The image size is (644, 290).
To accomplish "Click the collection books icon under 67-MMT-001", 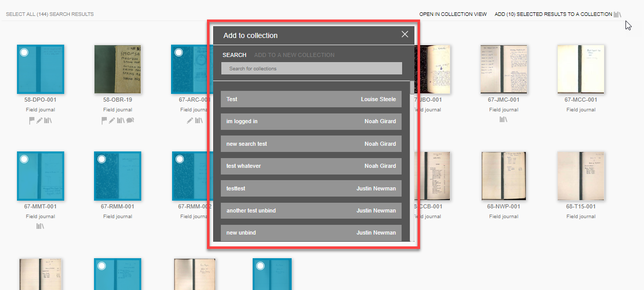I will click(x=40, y=226).
